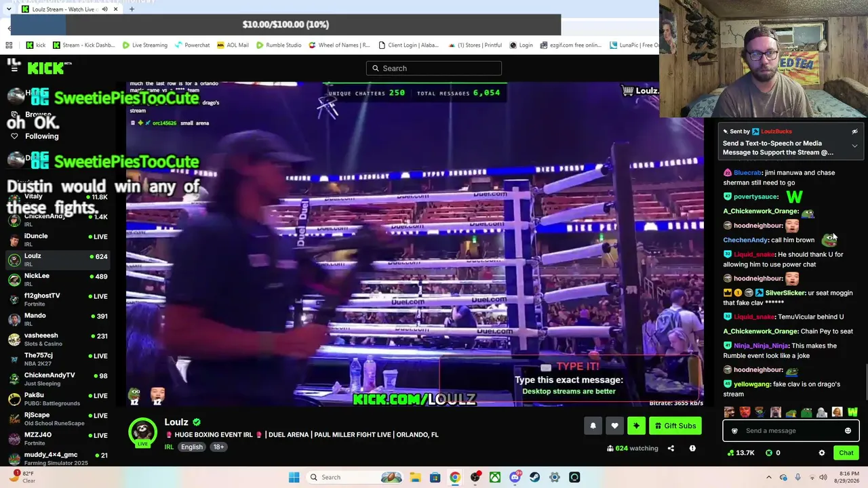Open MZZJ4O channel in sidebar
Screen dimensions: 868x488
point(58,438)
